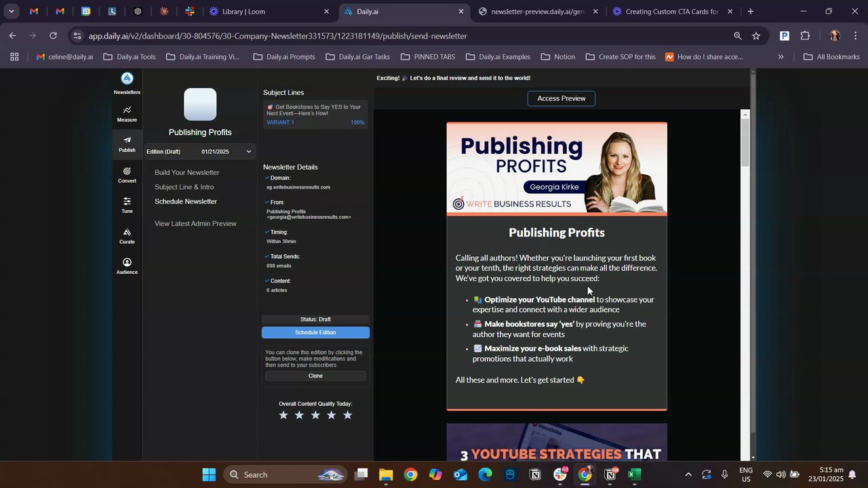Screen dimensions: 868x488
Task: Open a new browser tab
Action: pos(751,12)
